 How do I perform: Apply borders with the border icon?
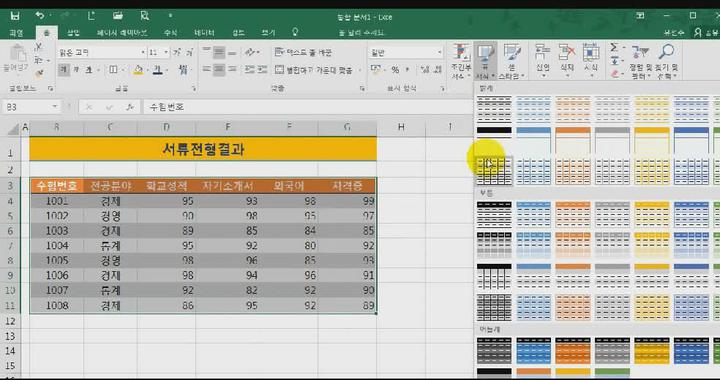(x=113, y=70)
